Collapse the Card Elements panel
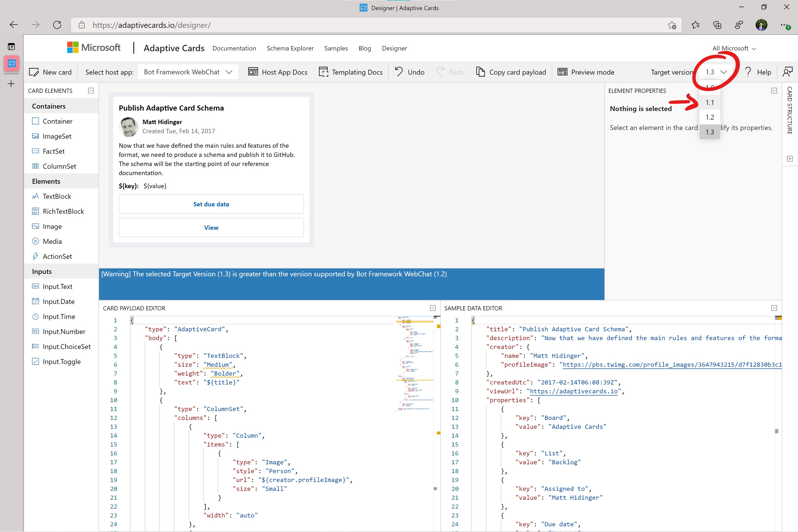 pos(91,91)
